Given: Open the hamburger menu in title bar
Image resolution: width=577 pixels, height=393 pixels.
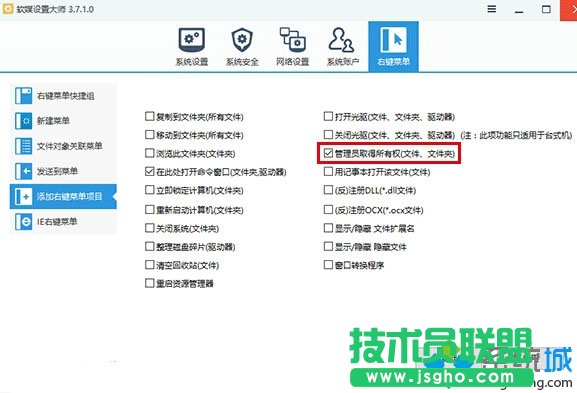Looking at the screenshot, I should 492,9.
